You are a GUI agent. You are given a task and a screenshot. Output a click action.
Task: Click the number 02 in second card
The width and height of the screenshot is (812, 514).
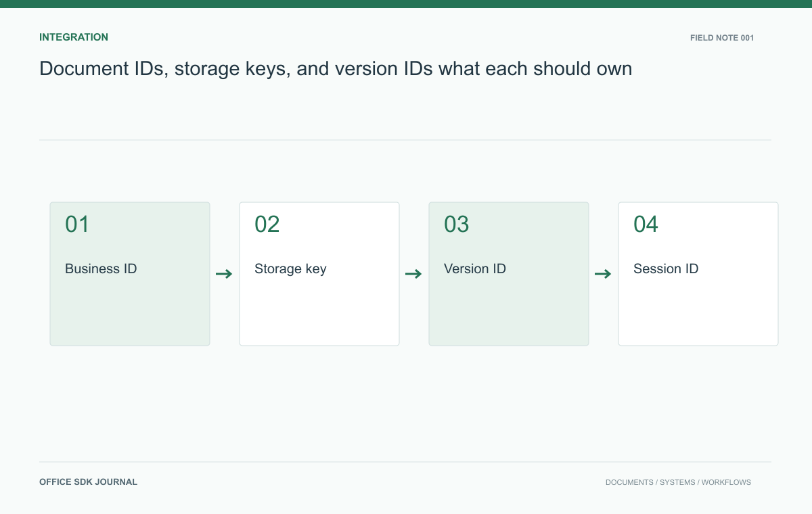pyautogui.click(x=267, y=225)
